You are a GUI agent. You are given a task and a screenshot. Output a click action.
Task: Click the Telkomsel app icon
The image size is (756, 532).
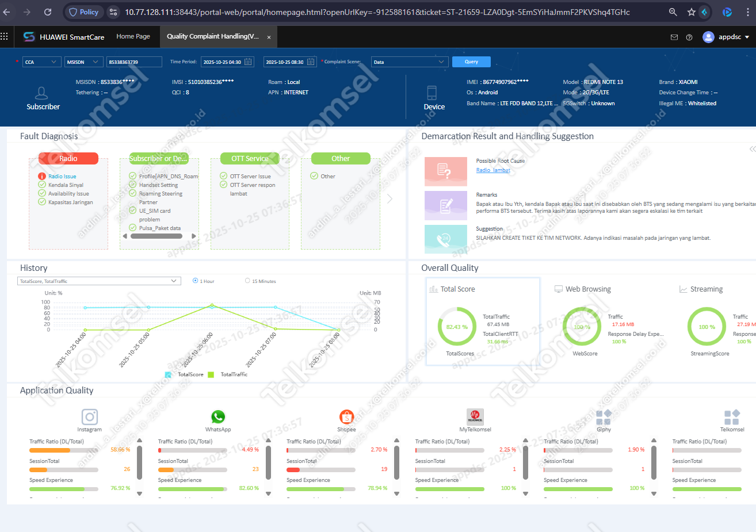pyautogui.click(x=732, y=417)
